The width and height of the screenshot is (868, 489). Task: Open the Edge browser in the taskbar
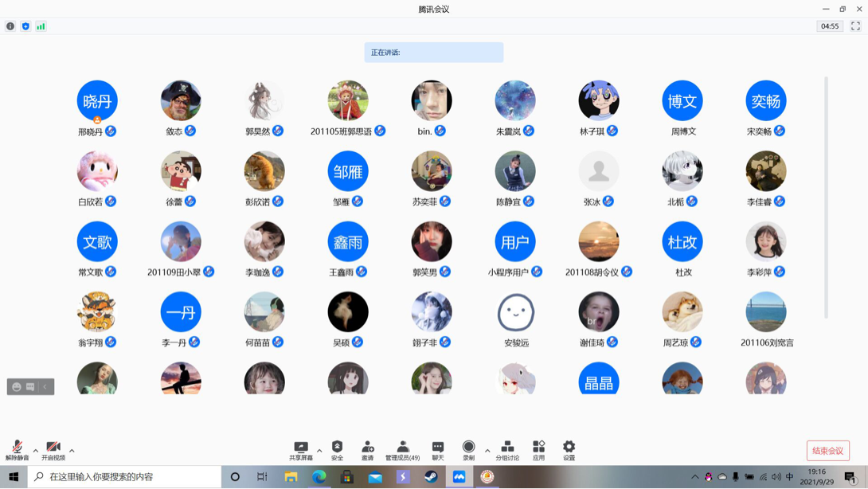319,477
